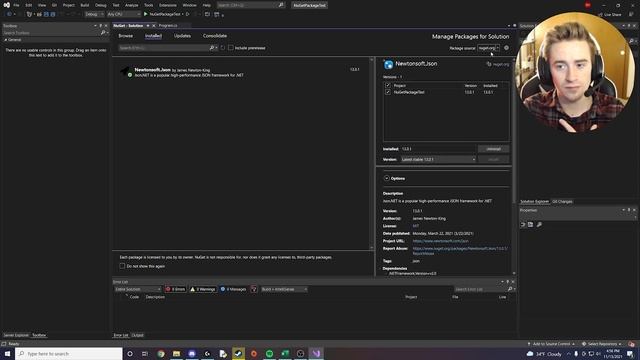This screenshot has height=360, width=640.
Task: Click the Visual Studio taskbar icon
Action: 316,353
